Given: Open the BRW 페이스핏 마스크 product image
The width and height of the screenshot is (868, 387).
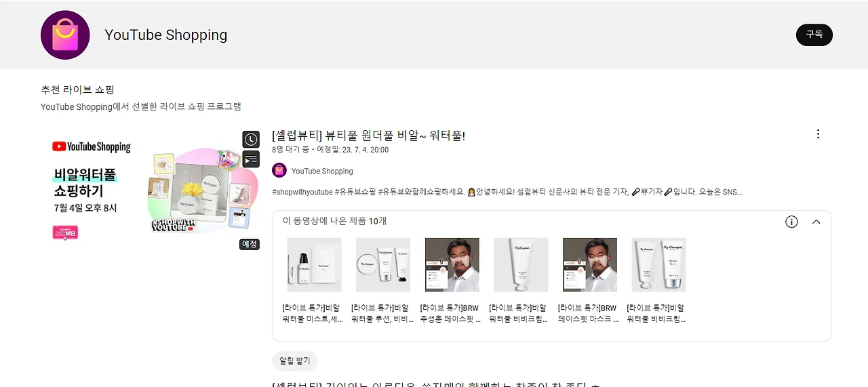Looking at the screenshot, I should [590, 264].
